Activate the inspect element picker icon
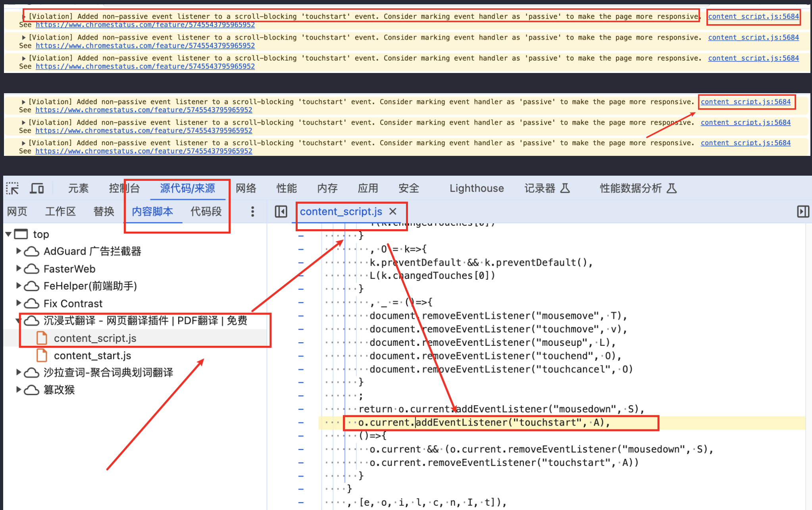Screen dimensions: 812x510 (x=12, y=188)
